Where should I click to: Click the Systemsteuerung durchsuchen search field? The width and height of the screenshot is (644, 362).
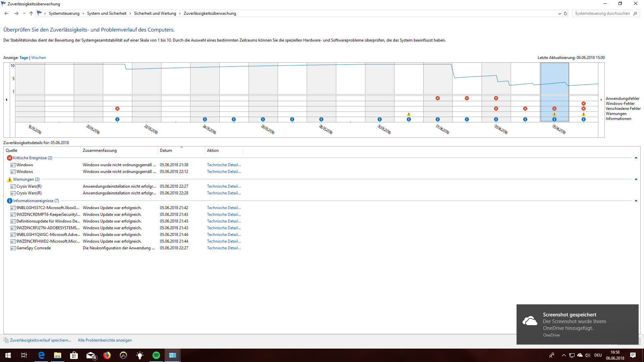602,14
